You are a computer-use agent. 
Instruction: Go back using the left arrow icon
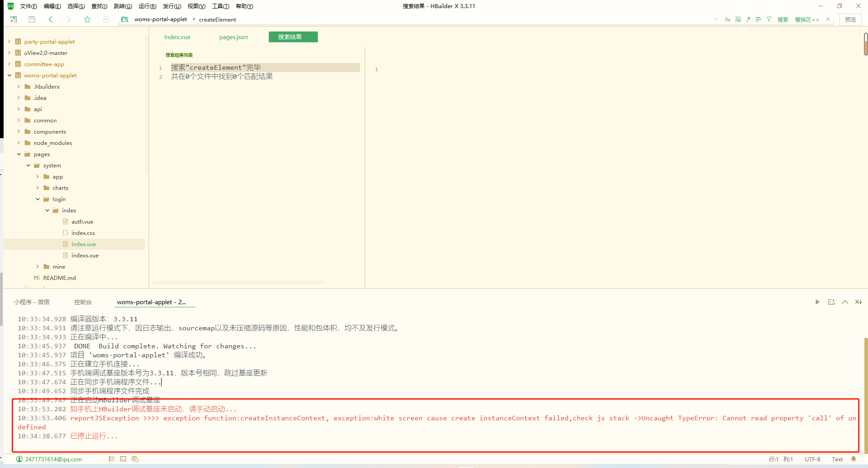50,19
